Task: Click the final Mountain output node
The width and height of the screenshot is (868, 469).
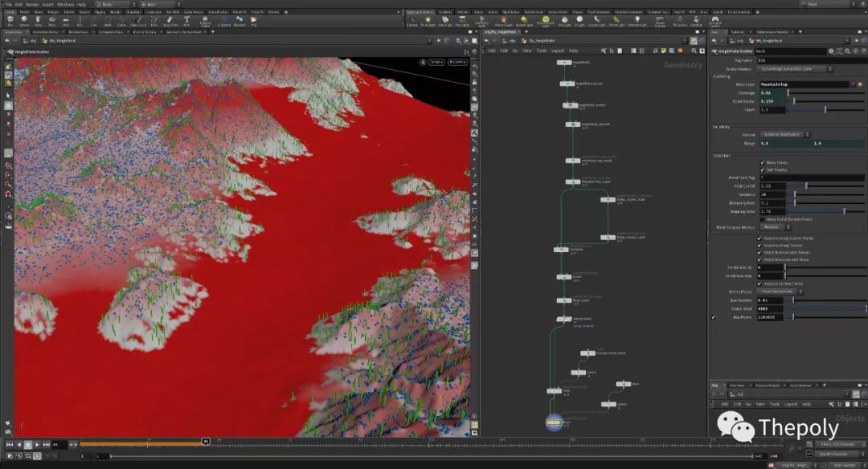Action: click(555, 422)
